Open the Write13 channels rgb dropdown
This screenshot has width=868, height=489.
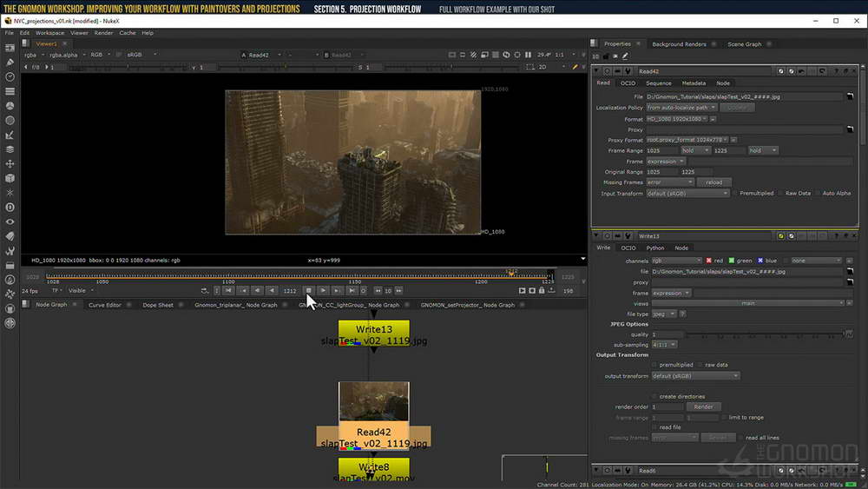pyautogui.click(x=676, y=261)
